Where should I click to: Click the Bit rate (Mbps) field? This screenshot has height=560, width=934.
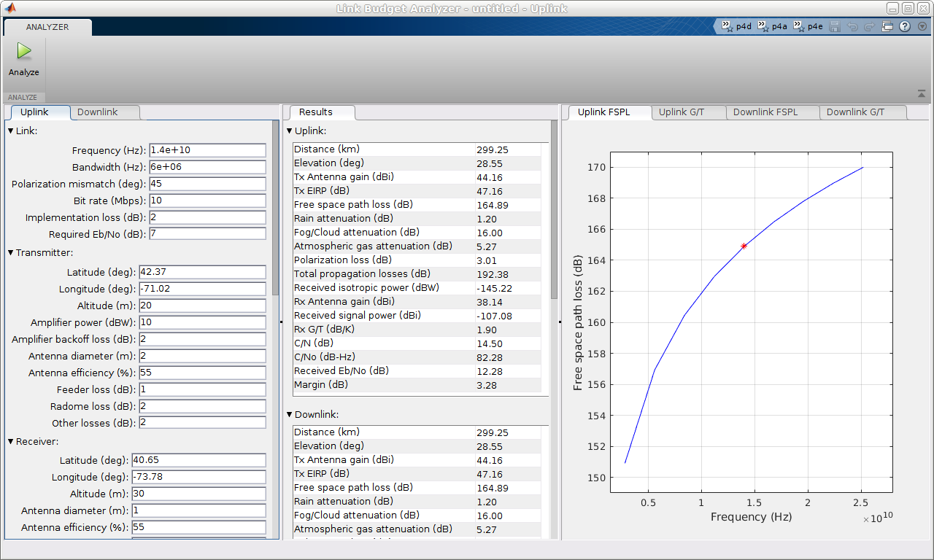[x=207, y=201]
